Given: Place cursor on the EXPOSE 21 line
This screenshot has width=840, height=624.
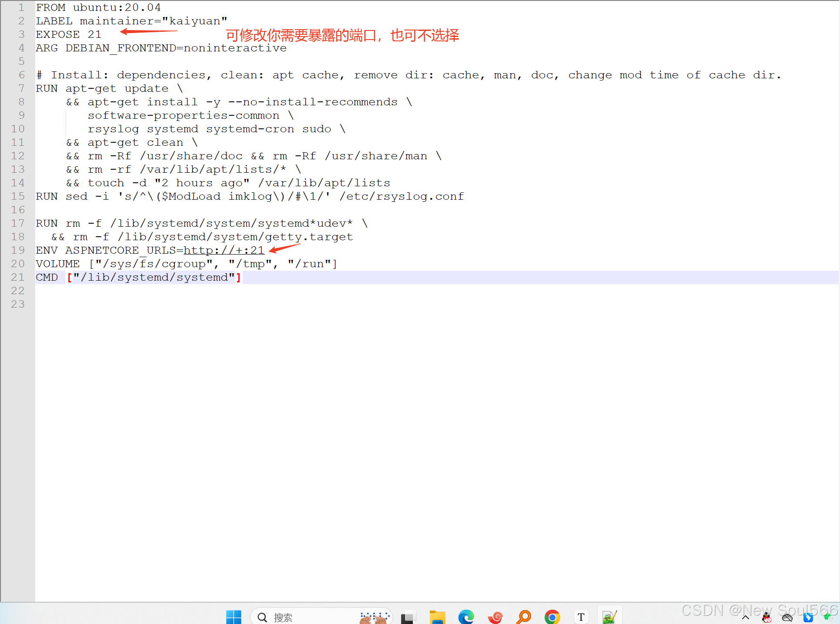Looking at the screenshot, I should point(69,34).
